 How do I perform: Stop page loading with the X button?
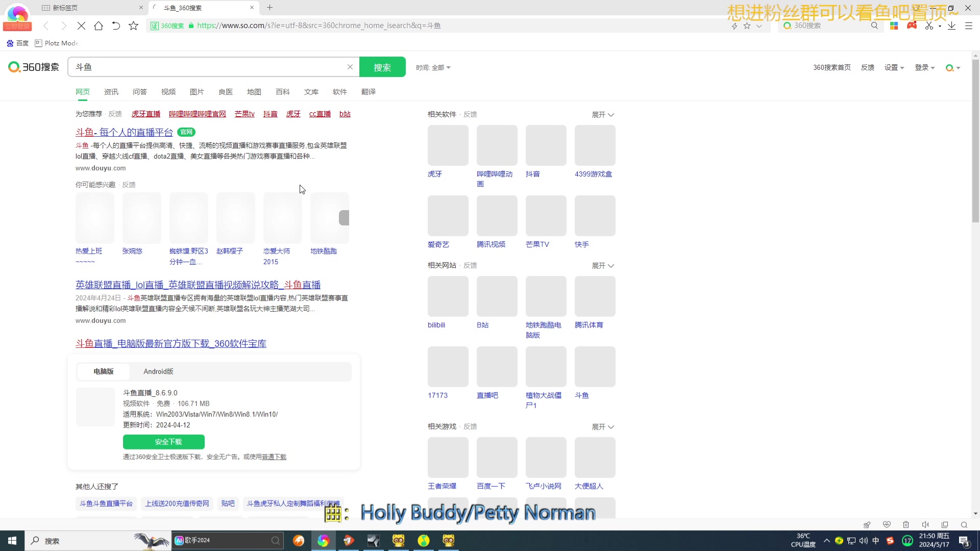click(81, 26)
